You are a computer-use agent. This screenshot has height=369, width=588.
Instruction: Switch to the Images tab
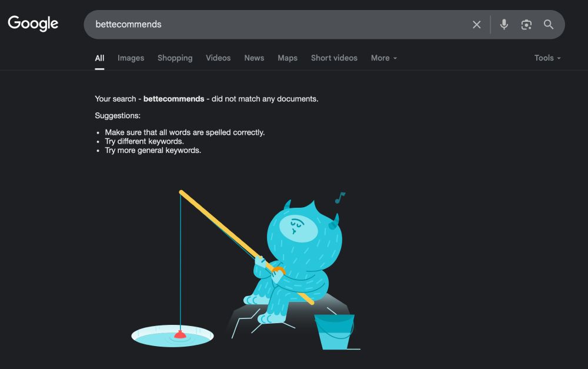131,58
